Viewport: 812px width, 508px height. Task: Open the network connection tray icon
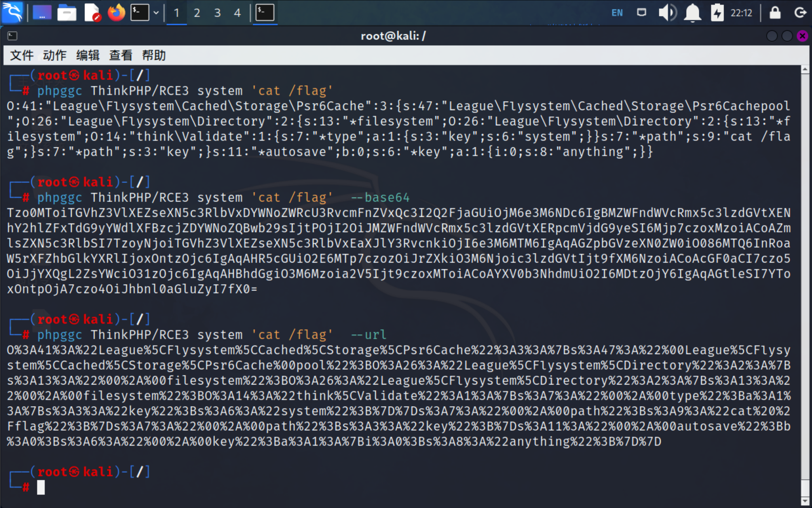(641, 13)
